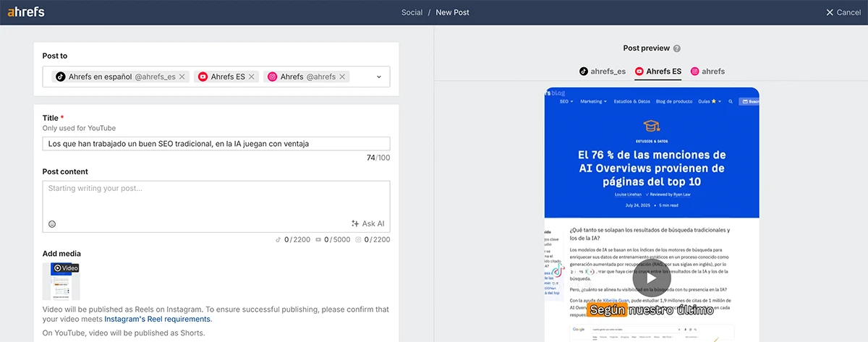Image resolution: width=868 pixels, height=342 pixels.
Task: Click the Post preview heading
Action: [646, 48]
